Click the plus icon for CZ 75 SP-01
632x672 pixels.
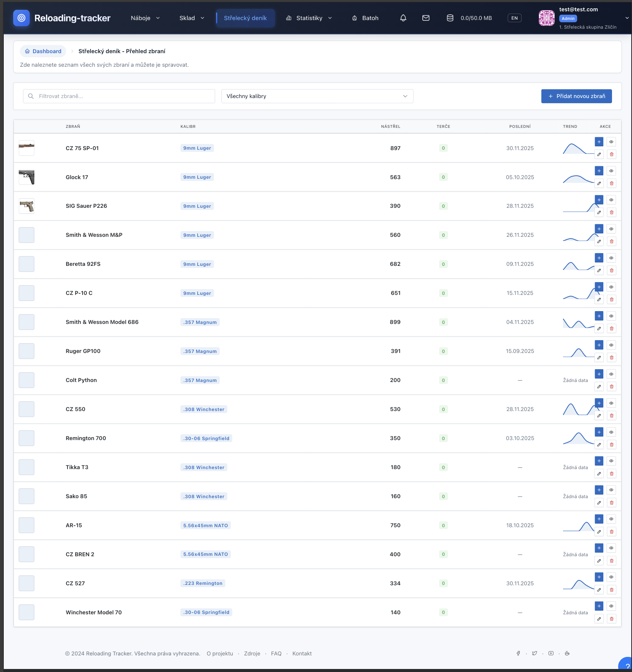(x=599, y=142)
